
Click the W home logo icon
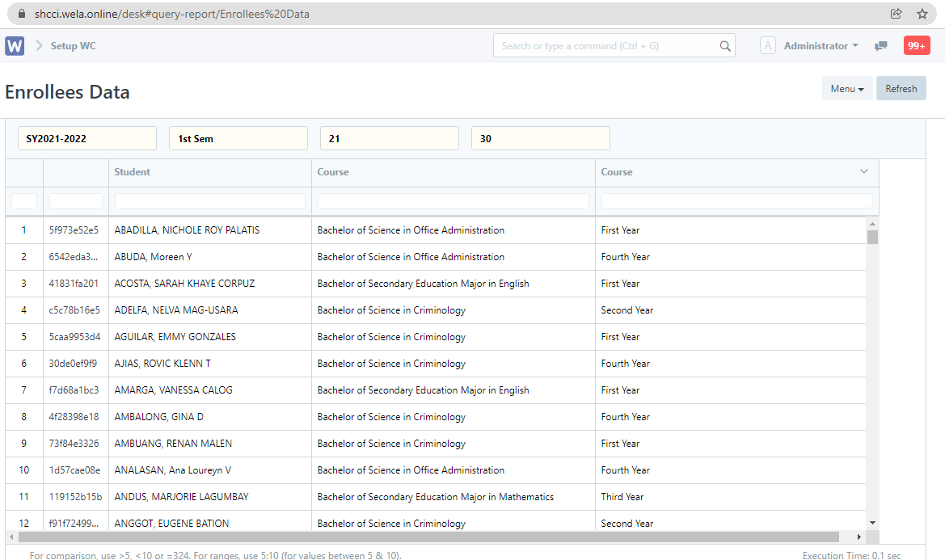pyautogui.click(x=15, y=46)
